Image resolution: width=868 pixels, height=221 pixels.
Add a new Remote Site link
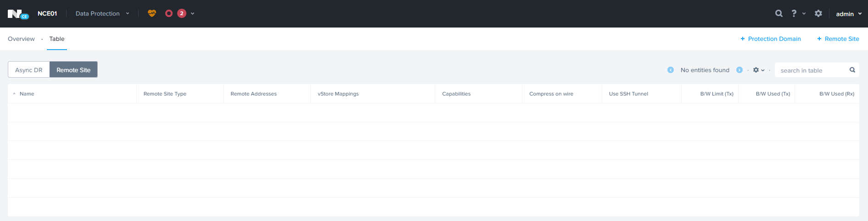click(838, 39)
